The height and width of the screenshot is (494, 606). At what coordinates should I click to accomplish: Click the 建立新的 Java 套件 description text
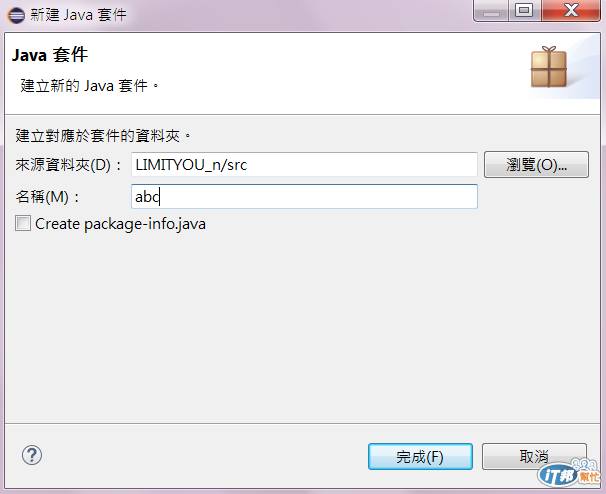(89, 85)
